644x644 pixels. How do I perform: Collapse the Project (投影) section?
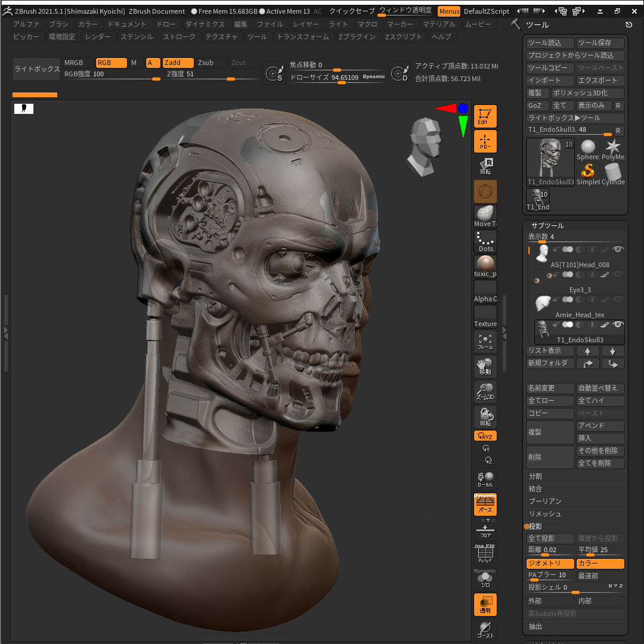pyautogui.click(x=535, y=526)
